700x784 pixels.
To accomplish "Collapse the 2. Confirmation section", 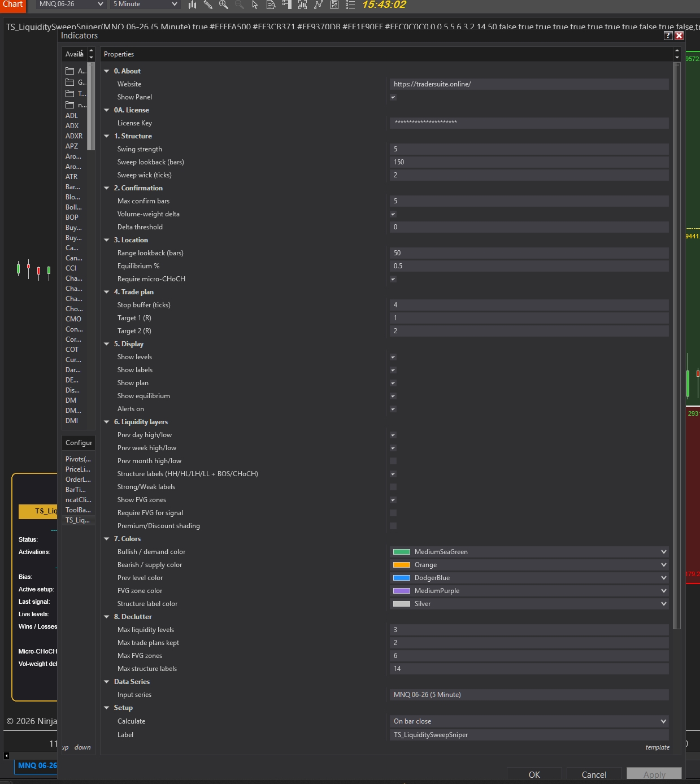I will [x=107, y=188].
